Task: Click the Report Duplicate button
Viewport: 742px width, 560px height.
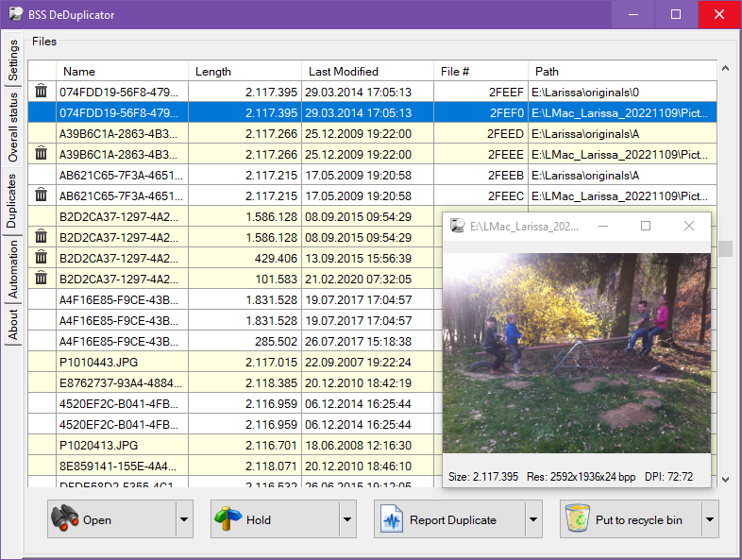Action: [449, 519]
